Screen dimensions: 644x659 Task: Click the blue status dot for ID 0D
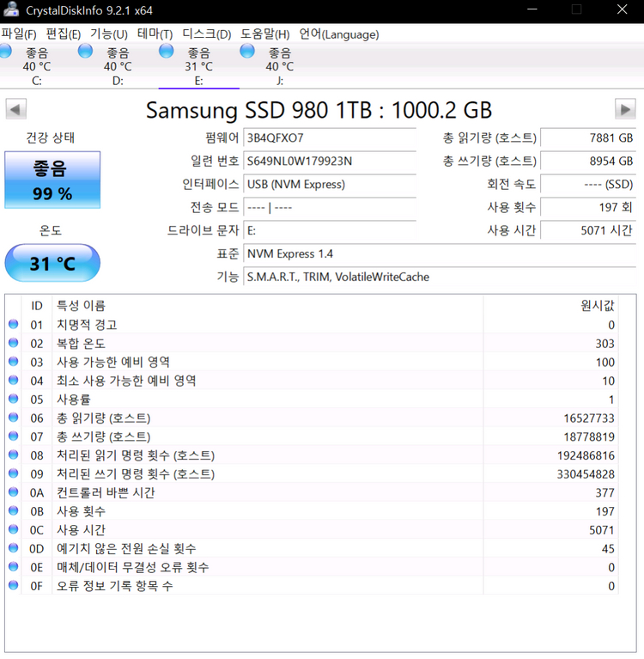point(14,547)
